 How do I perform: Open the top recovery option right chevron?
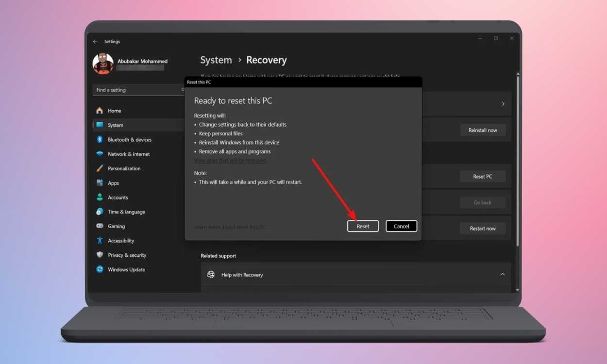tap(503, 104)
